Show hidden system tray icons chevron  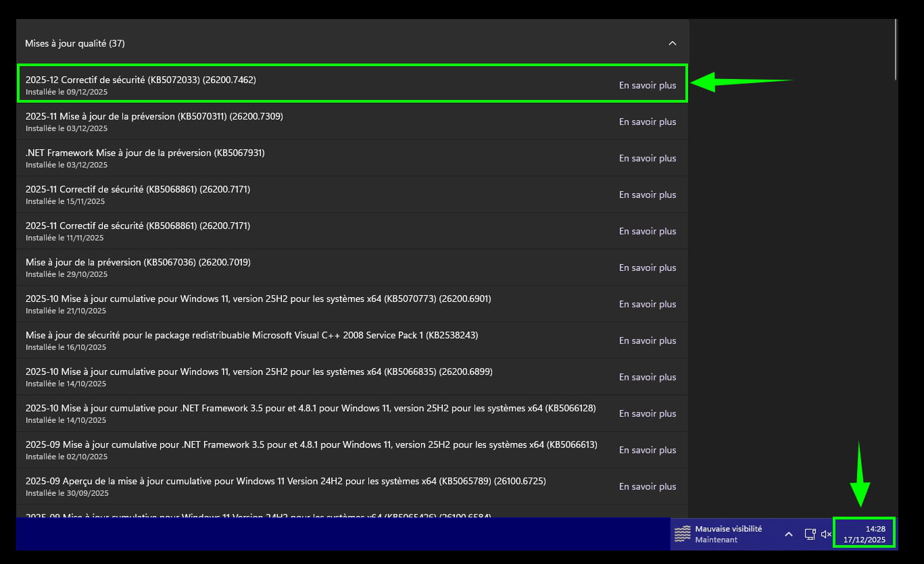click(x=788, y=534)
